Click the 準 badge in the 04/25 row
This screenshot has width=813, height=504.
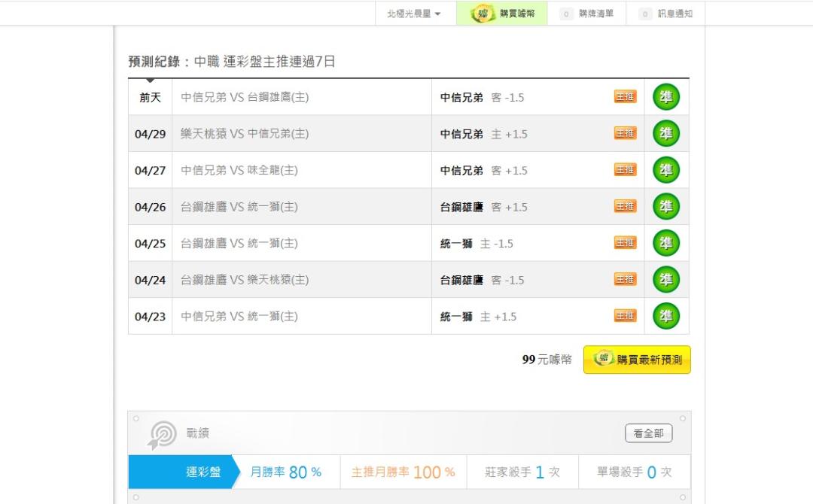pyautogui.click(x=666, y=243)
